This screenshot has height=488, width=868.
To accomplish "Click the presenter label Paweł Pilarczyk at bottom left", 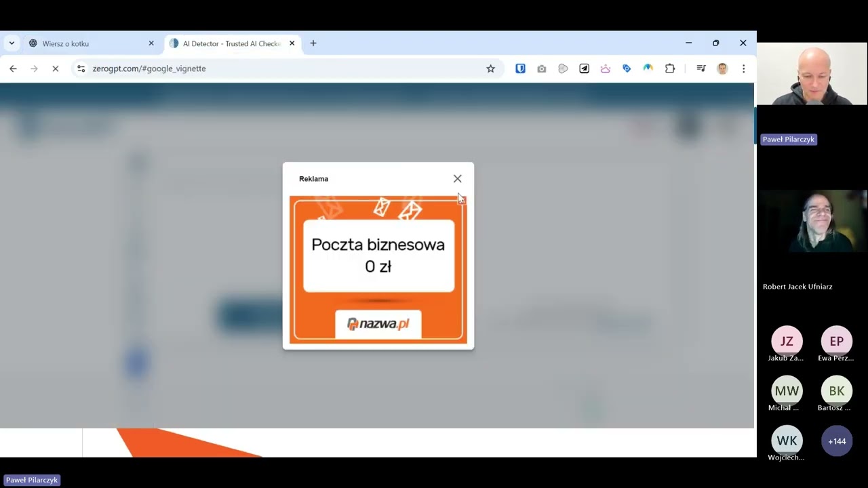I will [32, 480].
